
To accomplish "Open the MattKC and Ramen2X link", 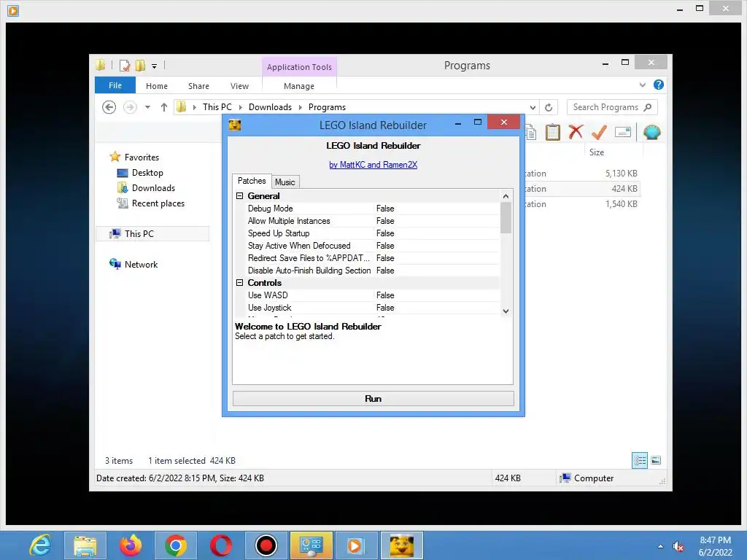I will [373, 165].
